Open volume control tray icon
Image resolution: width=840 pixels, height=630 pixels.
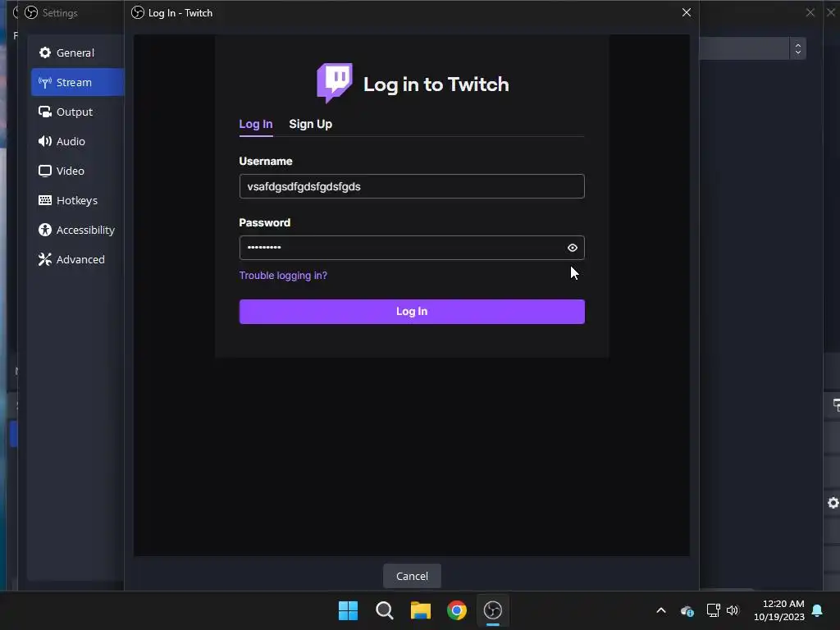coord(733,610)
